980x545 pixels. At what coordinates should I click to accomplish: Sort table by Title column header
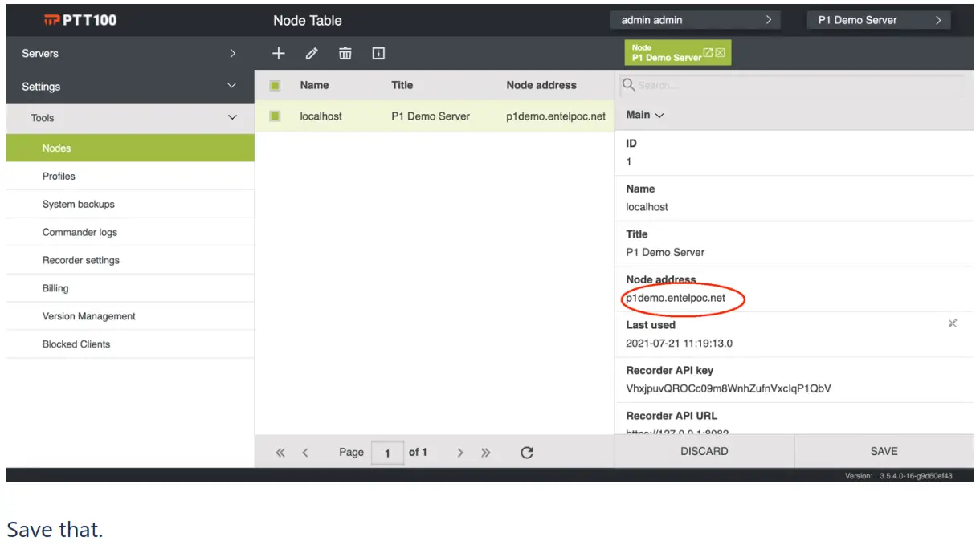pos(402,85)
